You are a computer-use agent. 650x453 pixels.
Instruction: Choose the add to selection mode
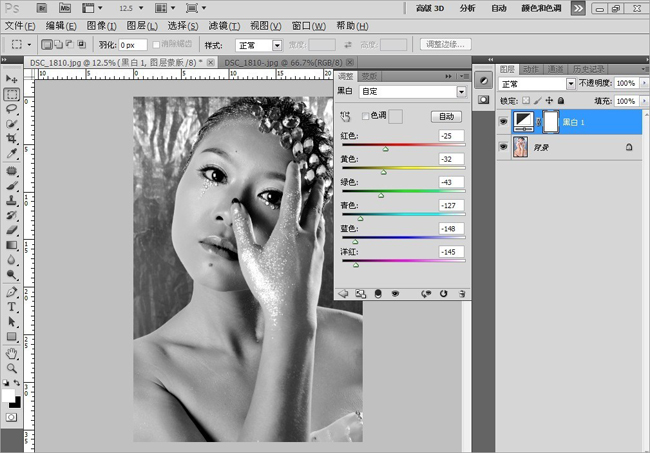pyautogui.click(x=58, y=44)
